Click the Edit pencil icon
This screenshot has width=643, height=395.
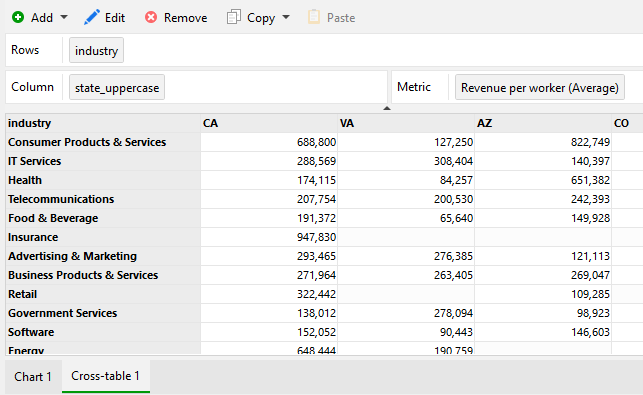point(91,17)
